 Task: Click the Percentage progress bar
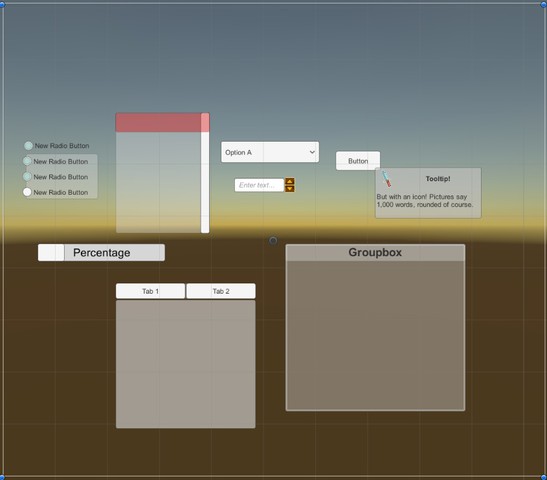102,253
